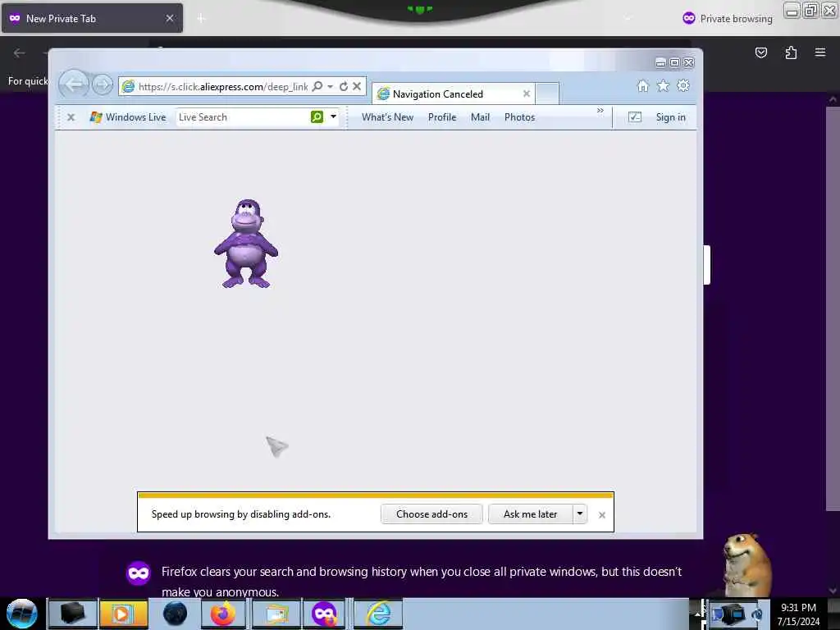
Task: Expand the Windows Live toolbar overflow chevron
Action: pyautogui.click(x=600, y=111)
